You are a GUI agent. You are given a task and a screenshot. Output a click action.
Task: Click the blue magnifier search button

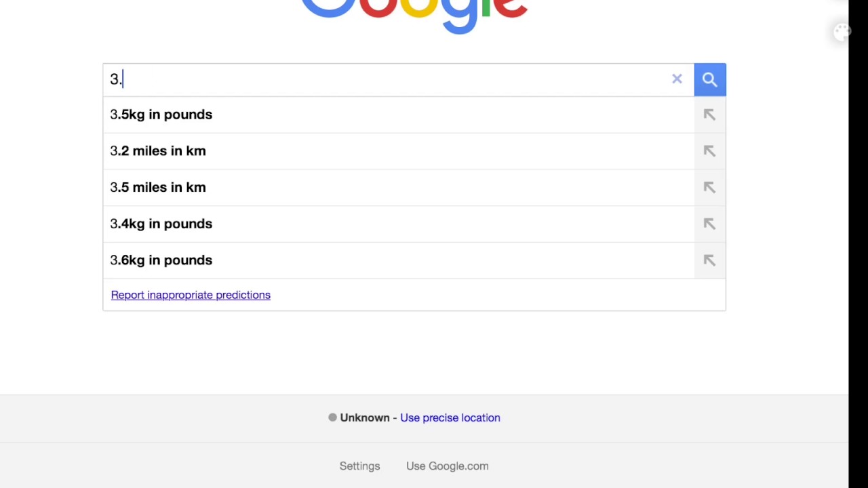(x=709, y=79)
